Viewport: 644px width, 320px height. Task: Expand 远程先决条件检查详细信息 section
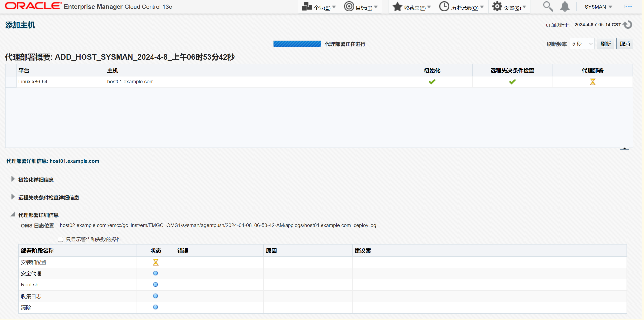click(13, 197)
